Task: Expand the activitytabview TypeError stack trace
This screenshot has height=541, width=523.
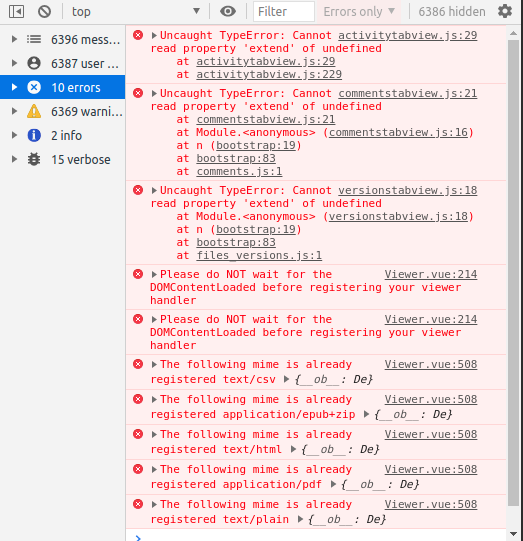Action: tap(154, 35)
